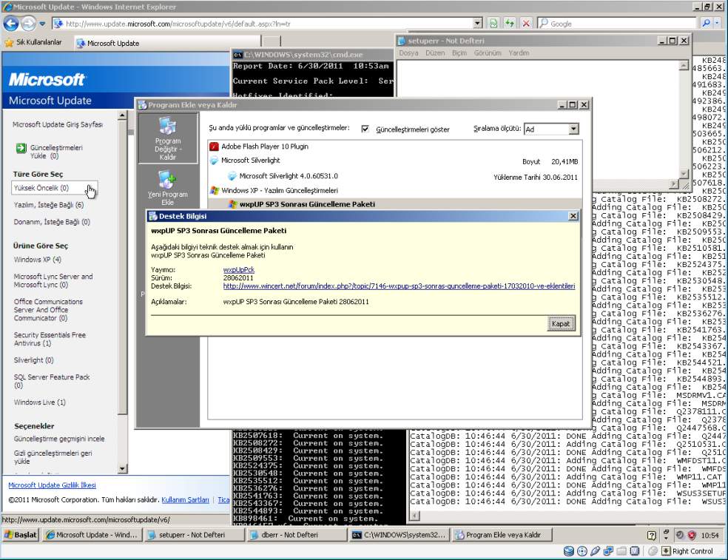Click the refresh page icon in IE
This screenshot has height=560, width=728.
(x=493, y=24)
